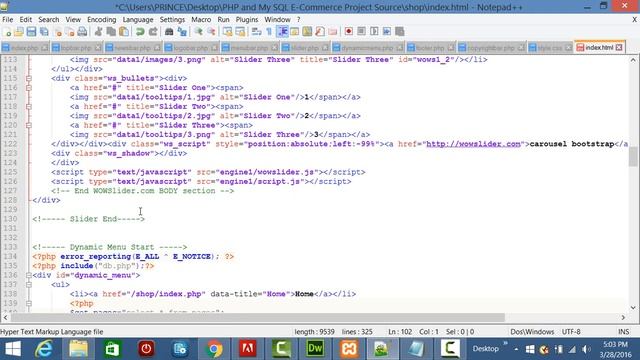Open the Macro menu
The width and height of the screenshot is (640, 360).
(x=201, y=20)
